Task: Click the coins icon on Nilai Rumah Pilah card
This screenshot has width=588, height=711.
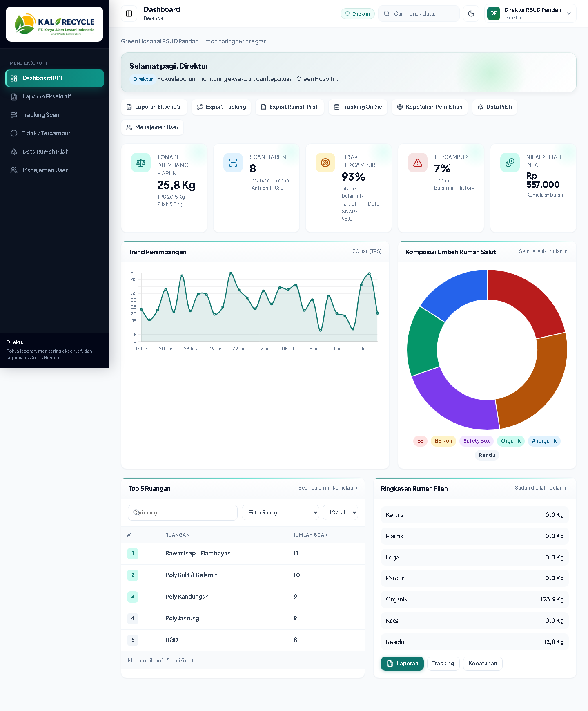Action: (x=510, y=163)
